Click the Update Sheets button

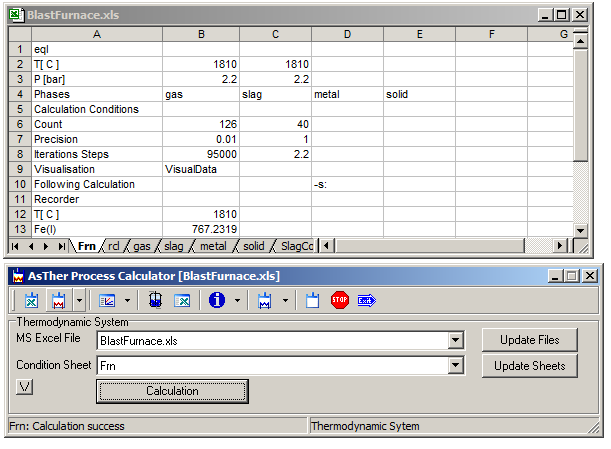click(x=529, y=366)
